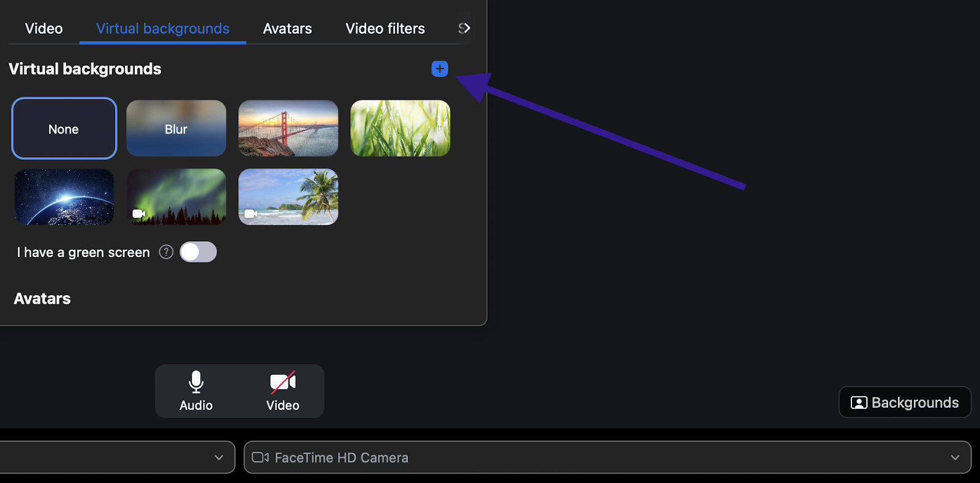This screenshot has height=483, width=980.
Task: Pick the green grass background thumbnail
Action: click(x=400, y=129)
